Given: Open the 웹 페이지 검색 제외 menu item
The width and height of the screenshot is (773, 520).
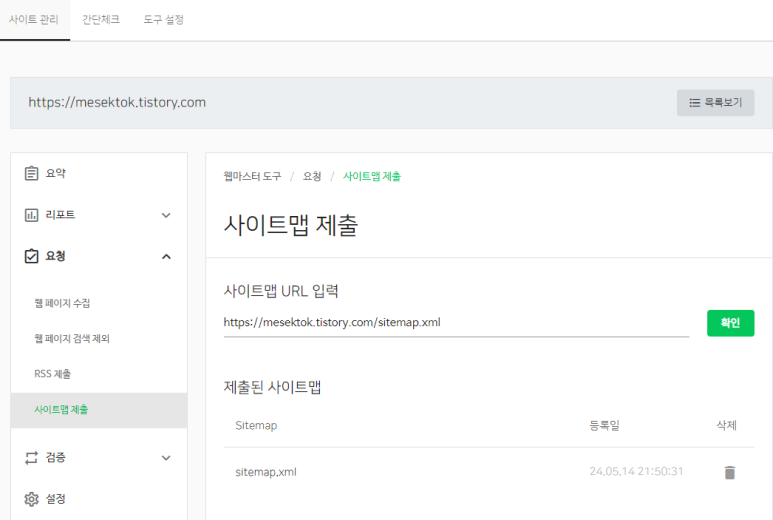Looking at the screenshot, I should point(72,339).
